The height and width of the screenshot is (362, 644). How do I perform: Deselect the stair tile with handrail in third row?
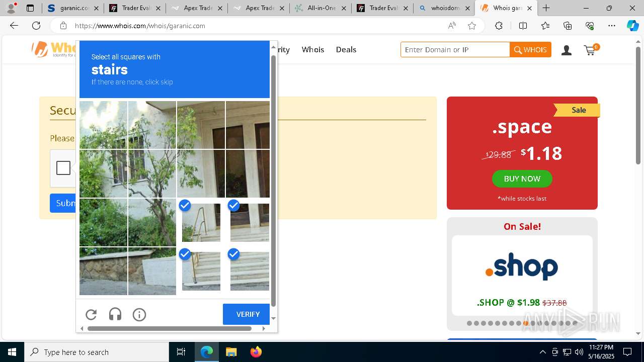(x=201, y=222)
